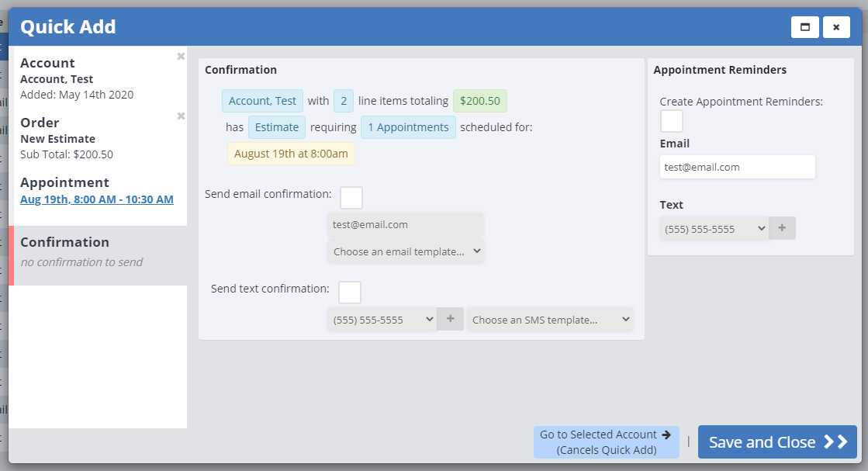Enable Send text confirmation checkbox
Viewport: 868px width, 471px height.
point(350,293)
